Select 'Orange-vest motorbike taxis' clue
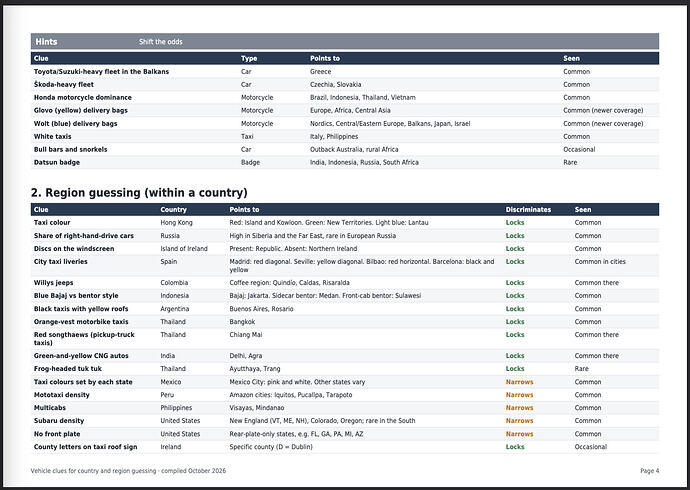This screenshot has height=490, width=690. tap(81, 322)
